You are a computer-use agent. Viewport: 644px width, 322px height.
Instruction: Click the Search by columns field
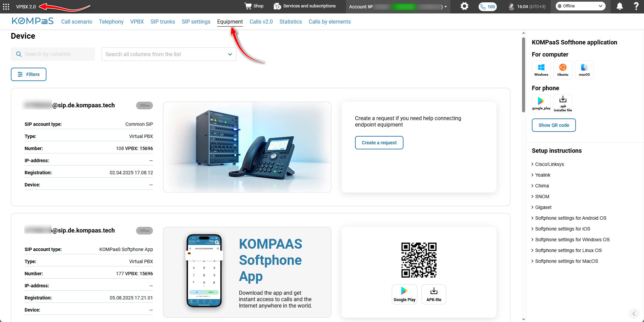[x=53, y=54]
